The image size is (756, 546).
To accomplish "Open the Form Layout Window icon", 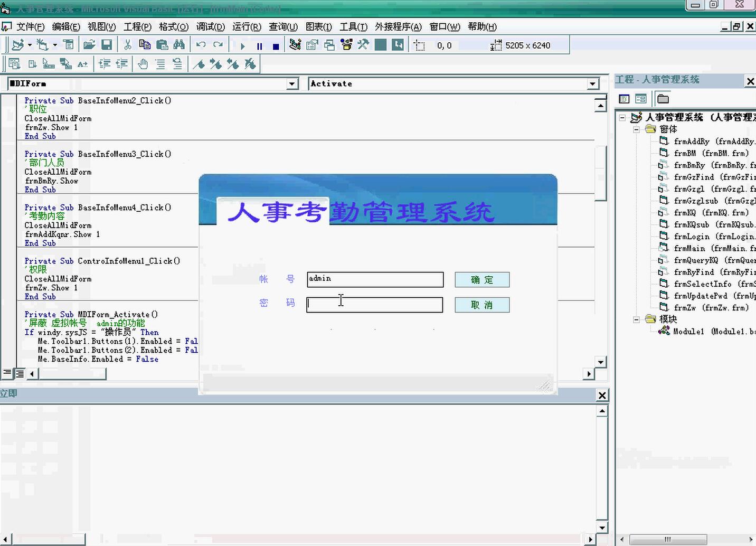I will (x=329, y=45).
